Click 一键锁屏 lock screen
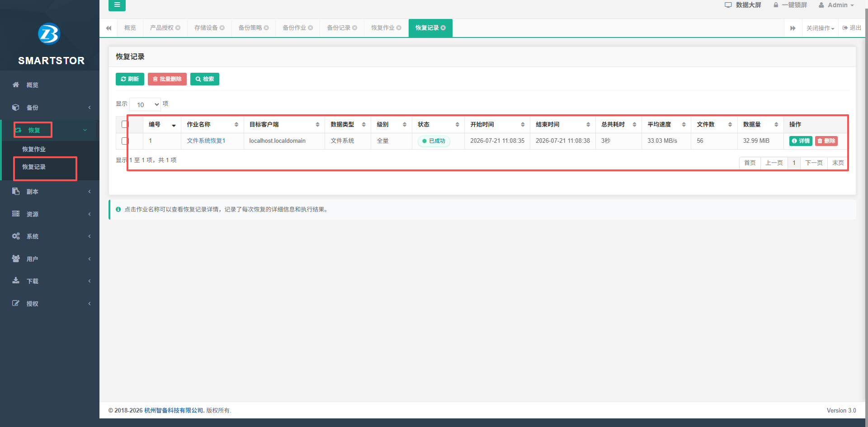The height and width of the screenshot is (427, 868). pyautogui.click(x=790, y=5)
